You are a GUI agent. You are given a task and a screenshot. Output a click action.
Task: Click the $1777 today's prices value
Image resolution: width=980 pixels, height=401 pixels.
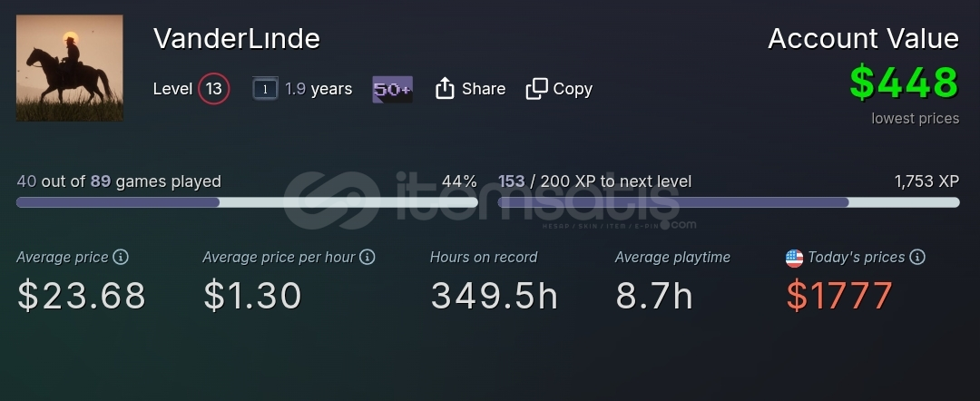pos(839,296)
